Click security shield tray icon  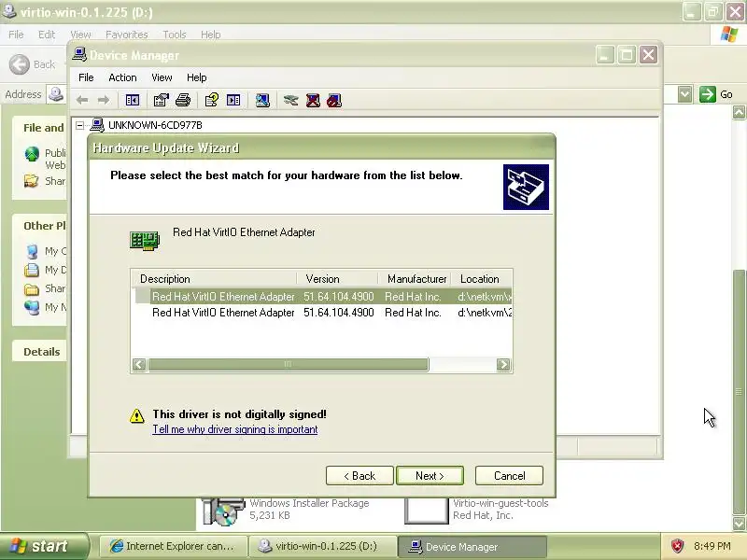coord(677,546)
